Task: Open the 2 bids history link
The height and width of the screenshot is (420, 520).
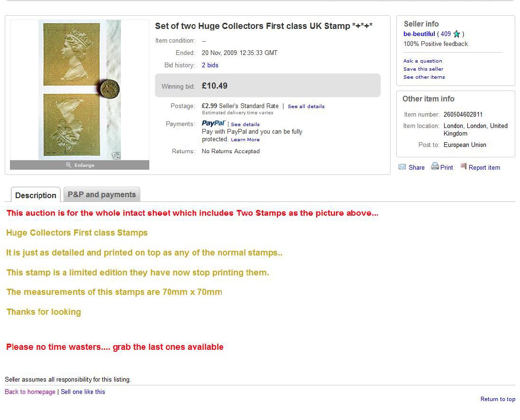Action: (x=210, y=65)
